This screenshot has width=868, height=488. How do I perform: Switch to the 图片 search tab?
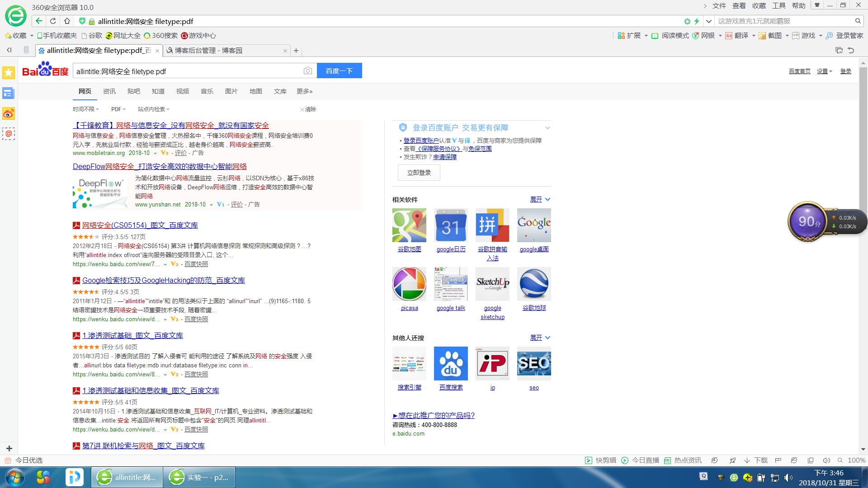click(231, 91)
